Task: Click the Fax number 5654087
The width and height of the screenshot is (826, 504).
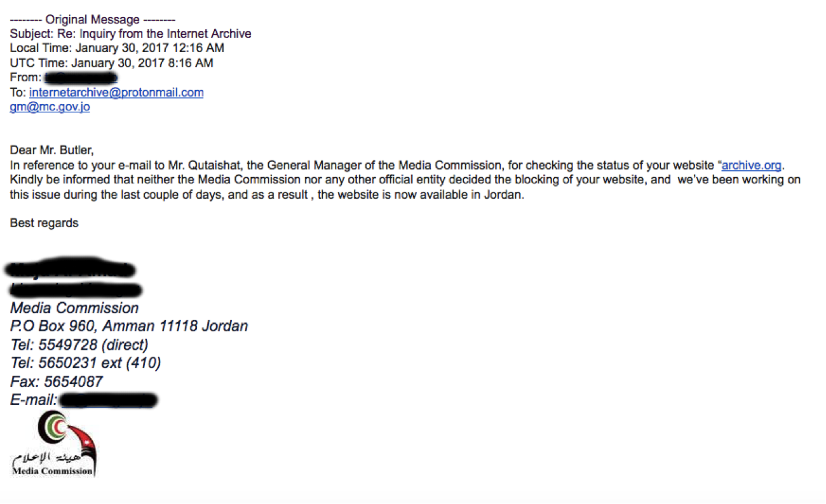Action: (57, 382)
